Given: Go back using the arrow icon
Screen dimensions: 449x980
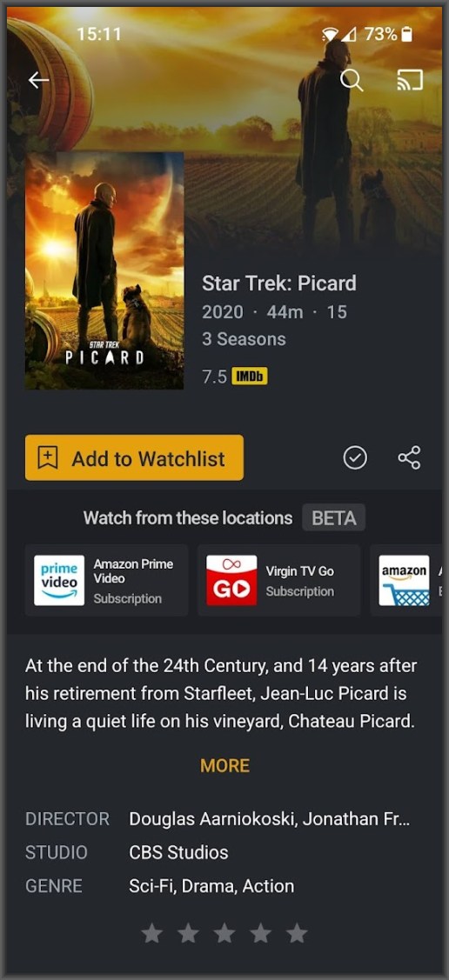Looking at the screenshot, I should point(39,80).
